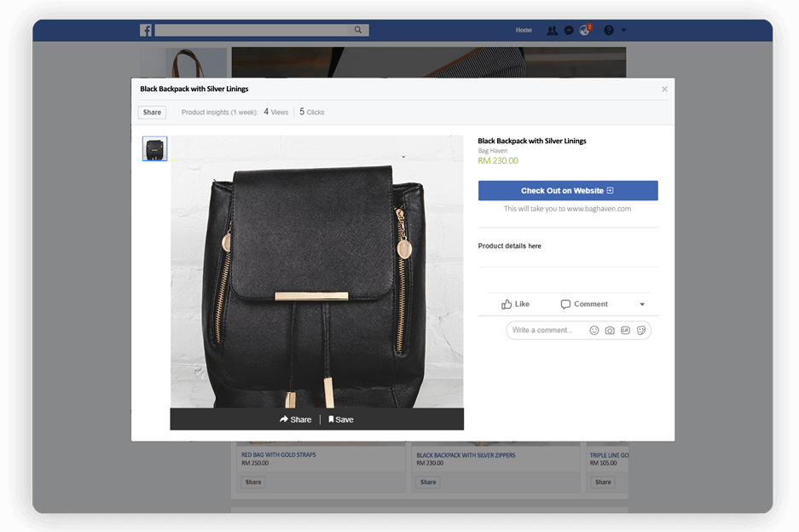Click the Write a comment field
This screenshot has height=532, width=799.
coord(578,330)
